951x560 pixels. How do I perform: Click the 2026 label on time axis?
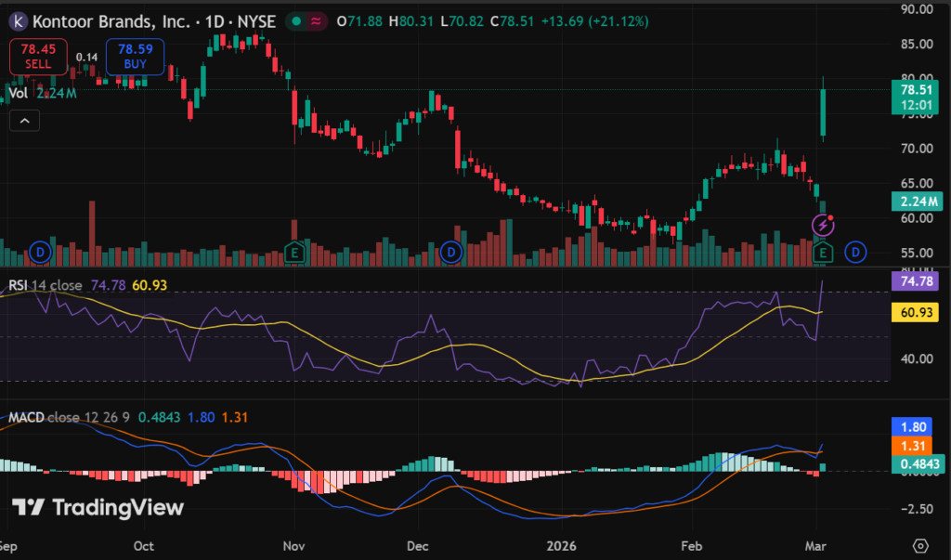(563, 545)
